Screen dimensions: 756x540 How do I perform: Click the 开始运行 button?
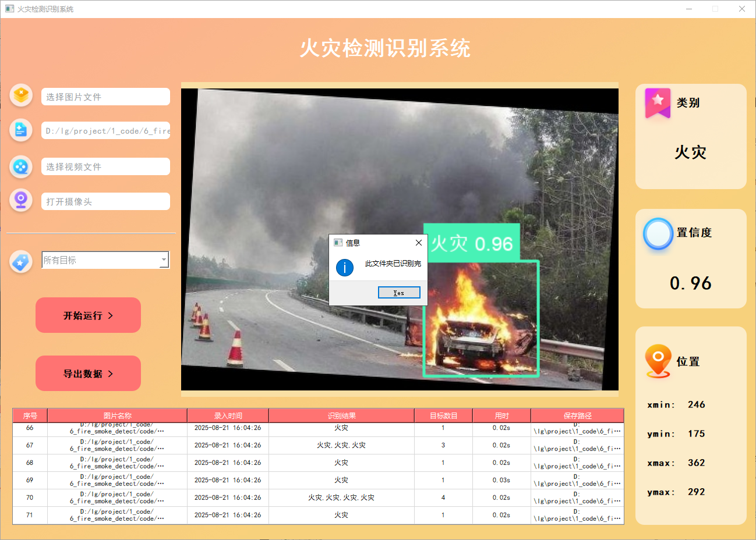click(x=88, y=315)
